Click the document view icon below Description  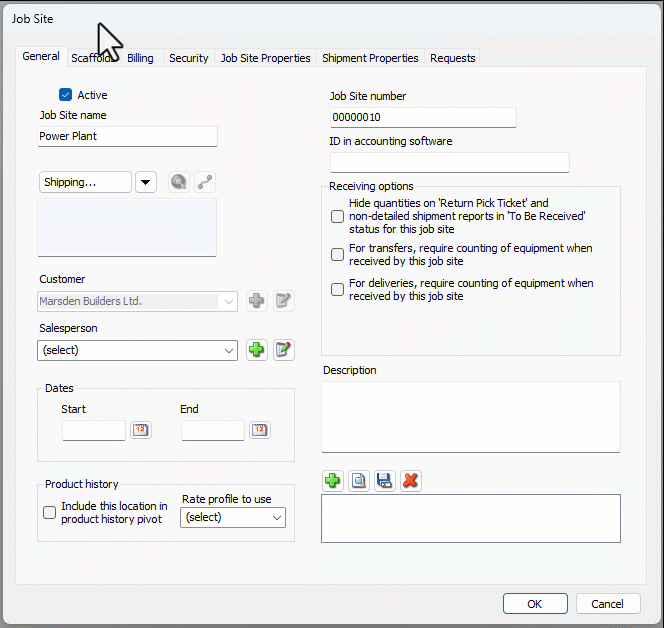pyautogui.click(x=359, y=481)
